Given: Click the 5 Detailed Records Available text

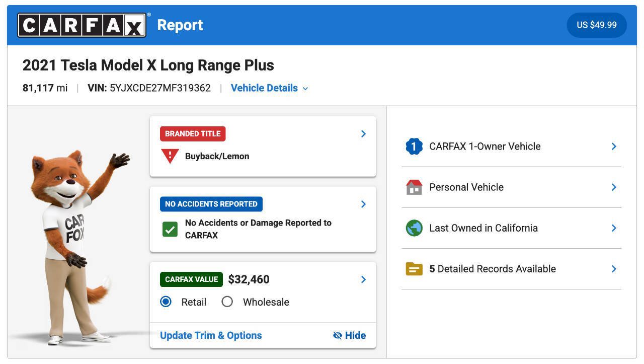Looking at the screenshot, I should [x=493, y=269].
